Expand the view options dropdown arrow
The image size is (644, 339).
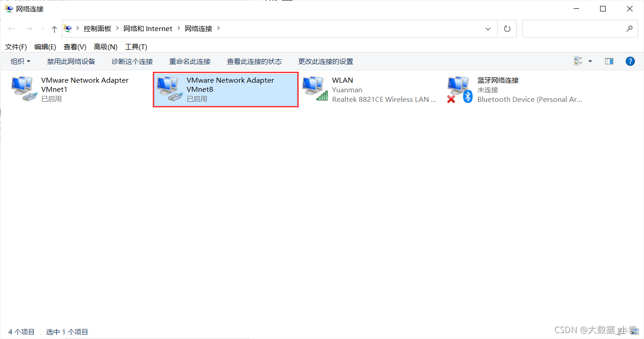click(x=590, y=61)
